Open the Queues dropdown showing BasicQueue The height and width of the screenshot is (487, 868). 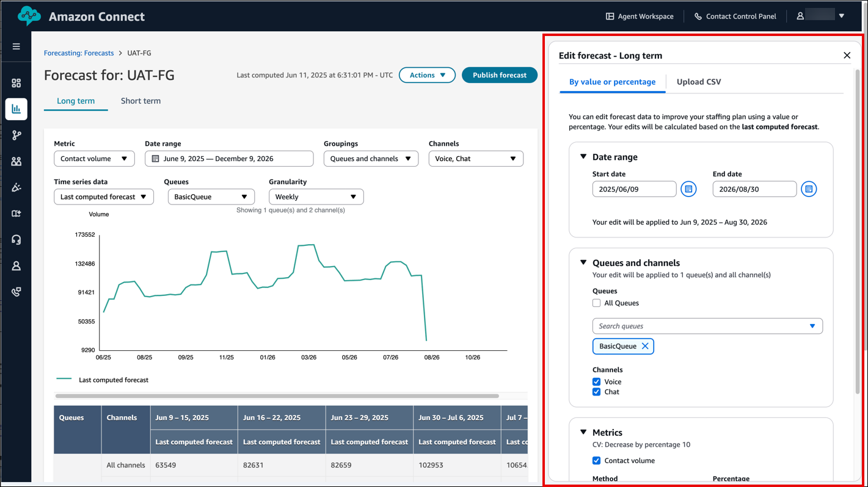(x=211, y=197)
